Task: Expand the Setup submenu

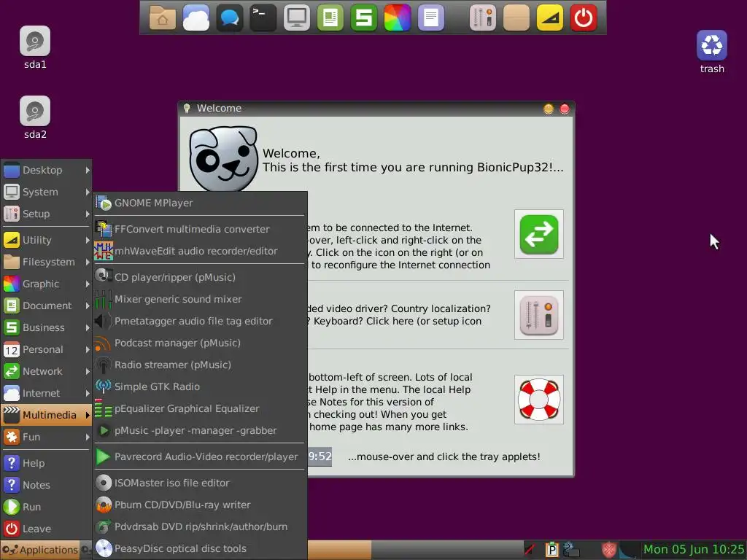Action: pos(46,214)
